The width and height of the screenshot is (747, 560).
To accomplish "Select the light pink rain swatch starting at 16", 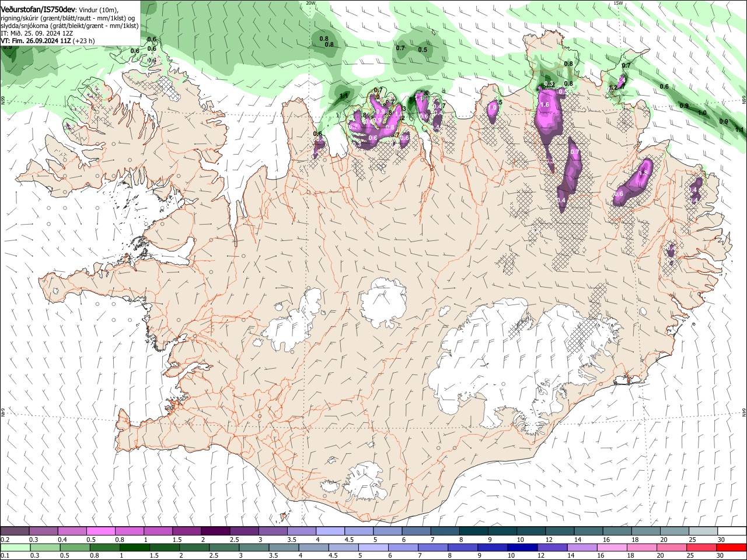I will (x=612, y=548).
